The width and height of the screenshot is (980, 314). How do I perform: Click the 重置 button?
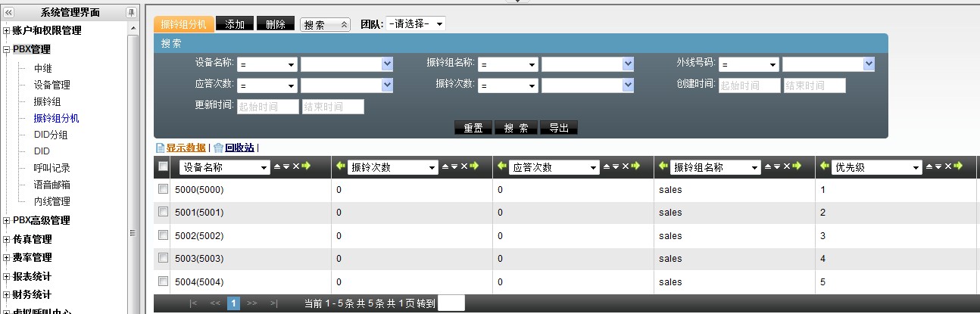click(473, 128)
